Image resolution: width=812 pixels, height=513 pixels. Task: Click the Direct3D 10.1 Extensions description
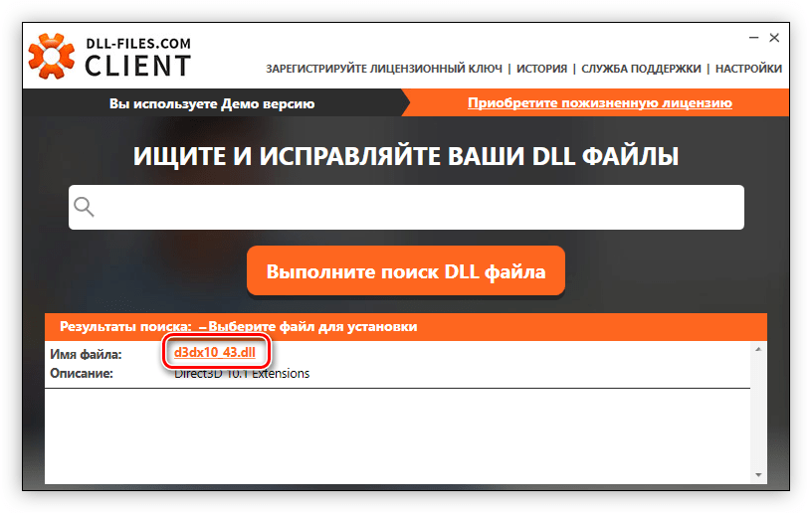pyautogui.click(x=242, y=374)
